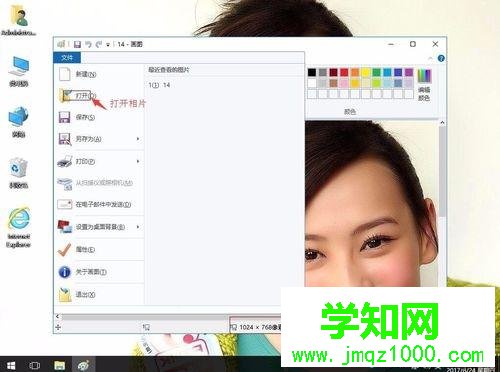This screenshot has height=372, width=500.
Task: Expand the Save As submenu arrow
Action: pos(138,139)
